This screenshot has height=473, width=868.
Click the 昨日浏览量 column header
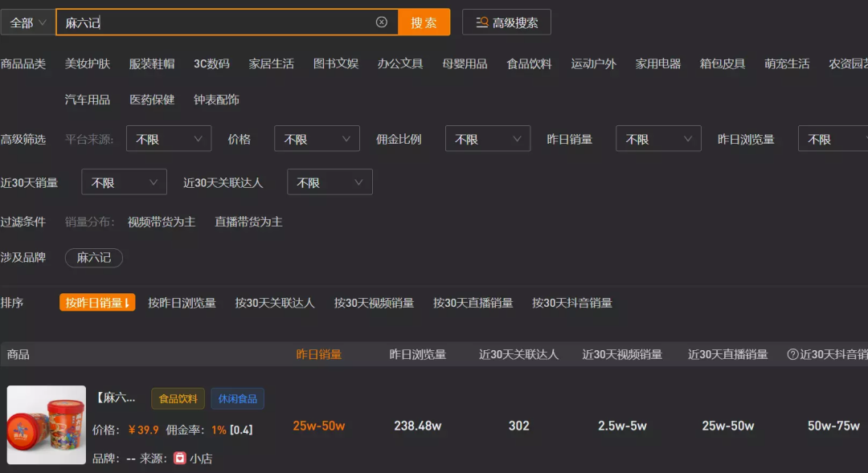[417, 355]
